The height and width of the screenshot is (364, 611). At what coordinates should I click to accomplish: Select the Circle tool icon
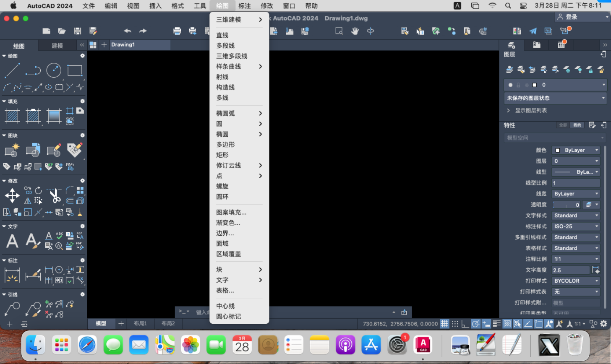pos(54,70)
